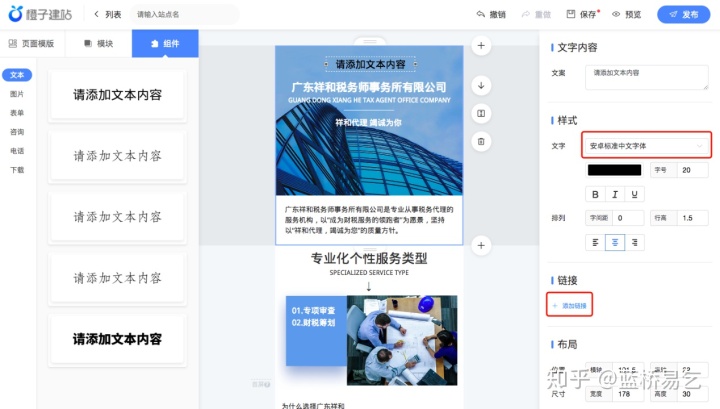The height and width of the screenshot is (409, 720).
Task: Click the 文案 text area
Action: coord(647,77)
